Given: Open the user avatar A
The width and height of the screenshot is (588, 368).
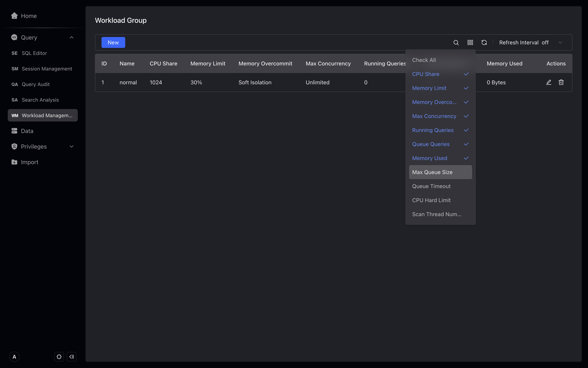Looking at the screenshot, I should click(x=14, y=357).
